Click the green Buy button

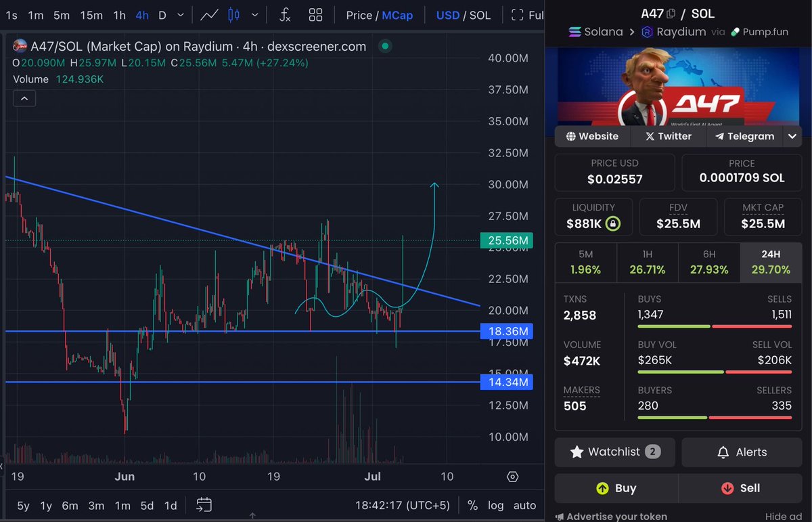[615, 488]
